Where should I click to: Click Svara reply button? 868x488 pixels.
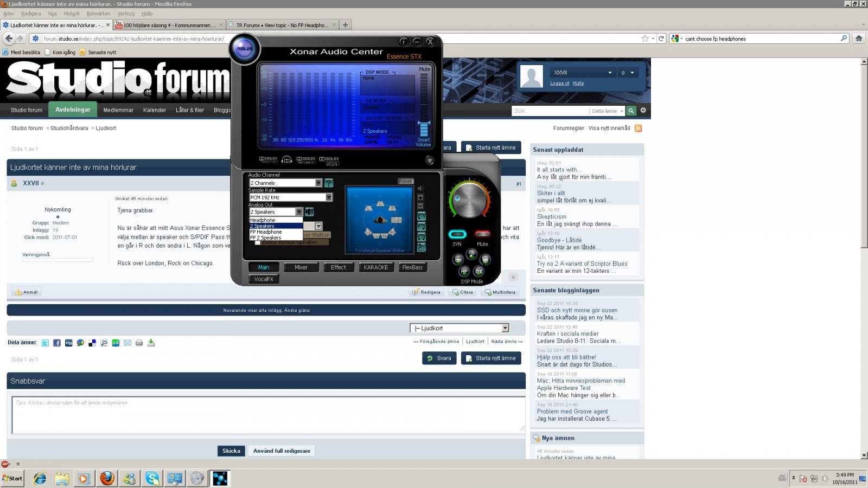(439, 358)
